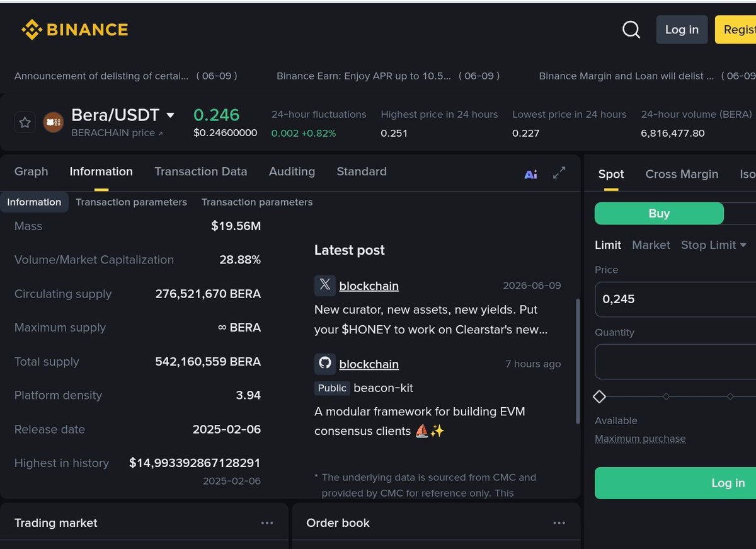Select the first Transaction parameters sub-tab

pos(131,202)
